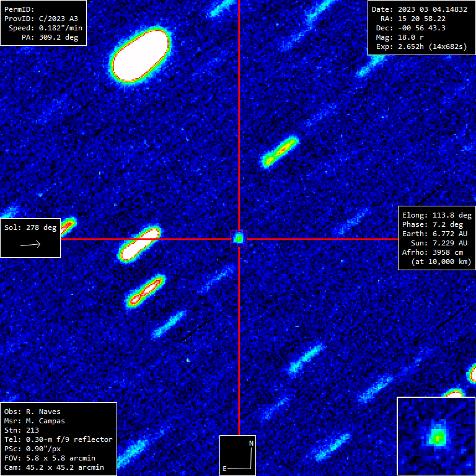
Task: Select the Date 2023 03 04.14832 line
Action: tap(420, 9)
